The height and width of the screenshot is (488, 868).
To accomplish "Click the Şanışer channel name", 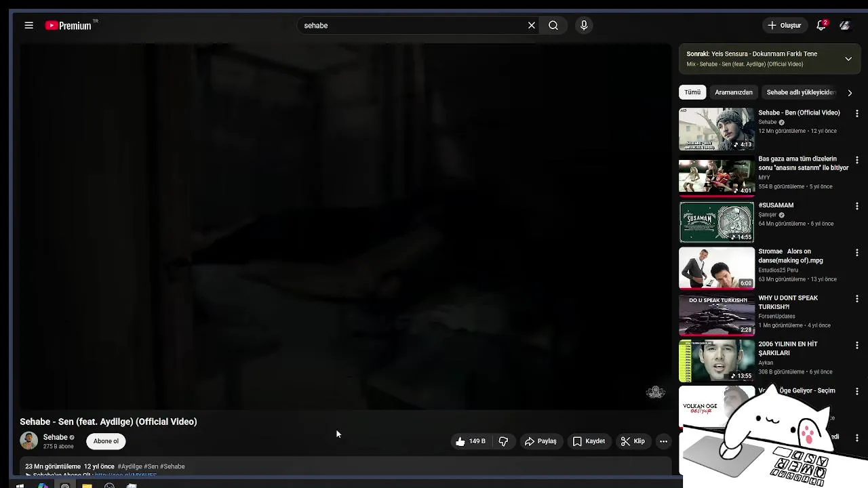I will pos(768,215).
